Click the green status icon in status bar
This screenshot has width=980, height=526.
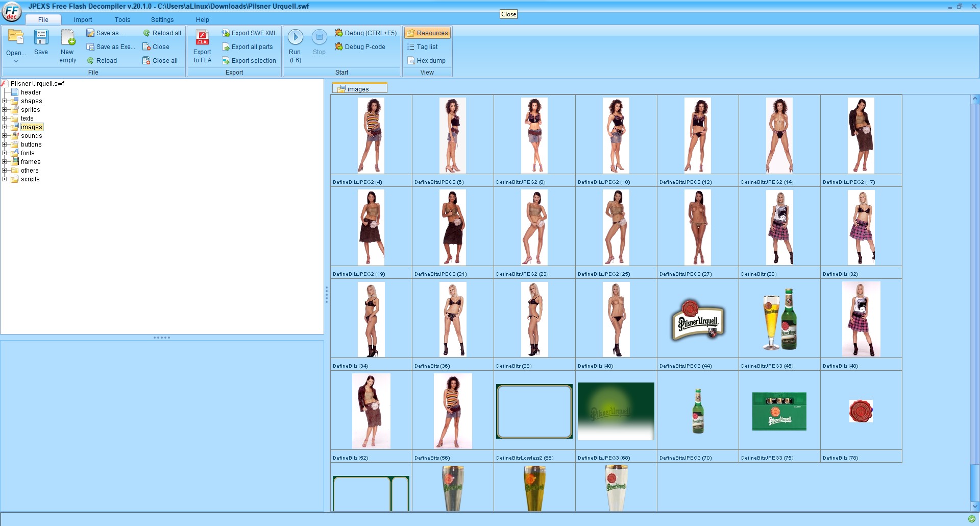tap(971, 519)
